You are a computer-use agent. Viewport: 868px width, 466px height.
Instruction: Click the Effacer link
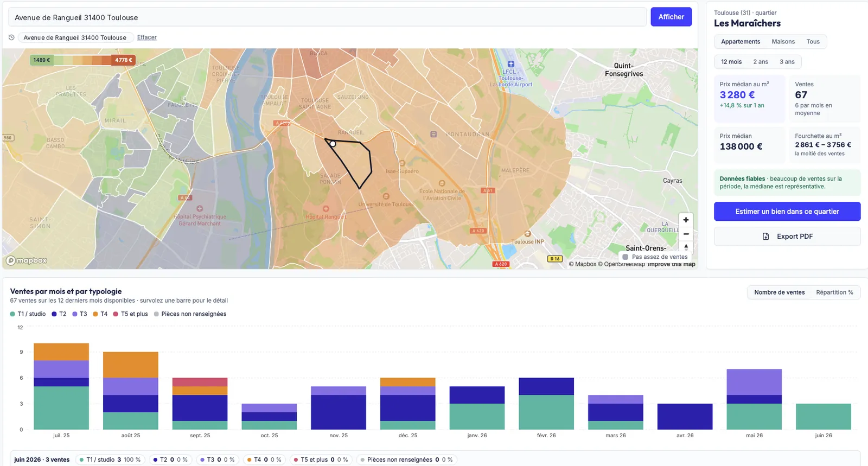(x=147, y=37)
